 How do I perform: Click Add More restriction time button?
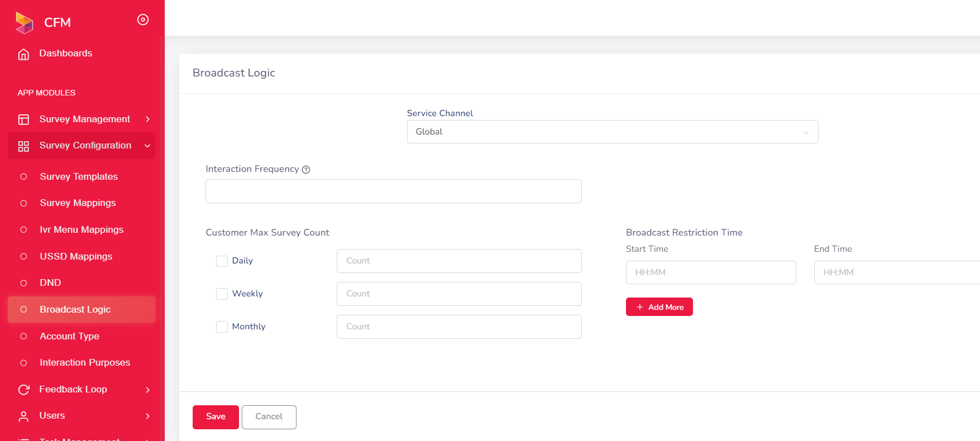[x=659, y=307]
